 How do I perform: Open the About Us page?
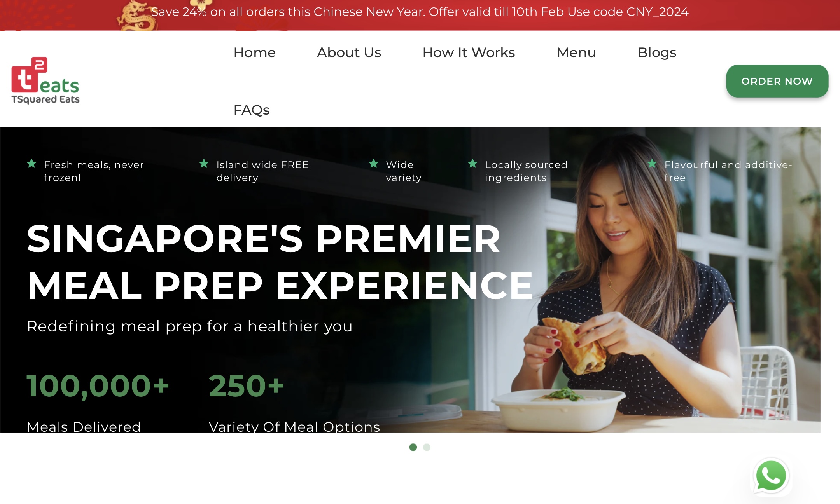[x=349, y=52]
